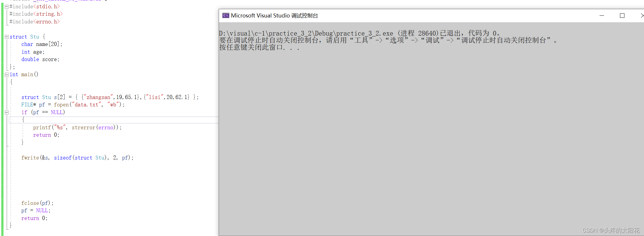
Task: Click the fwrite(&s, sizeof...) line
Action: 77,158
